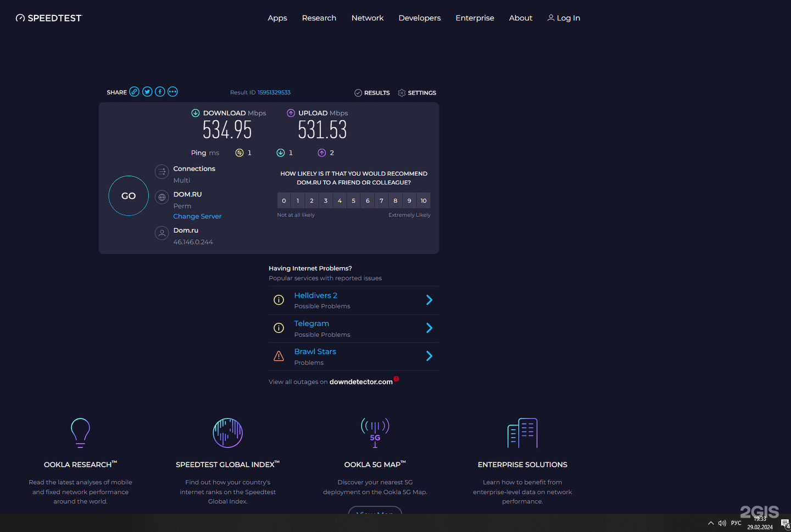Image resolution: width=791 pixels, height=532 pixels.
Task: Open the About menu
Action: 521,18
